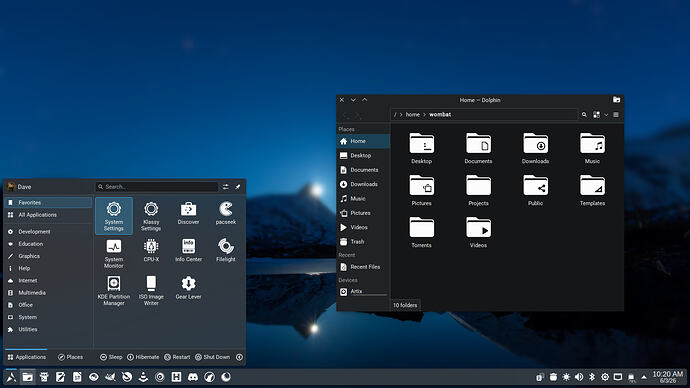Click the VLC cone icon in the taskbar
Screen dimensions: 690x388
[143, 377]
